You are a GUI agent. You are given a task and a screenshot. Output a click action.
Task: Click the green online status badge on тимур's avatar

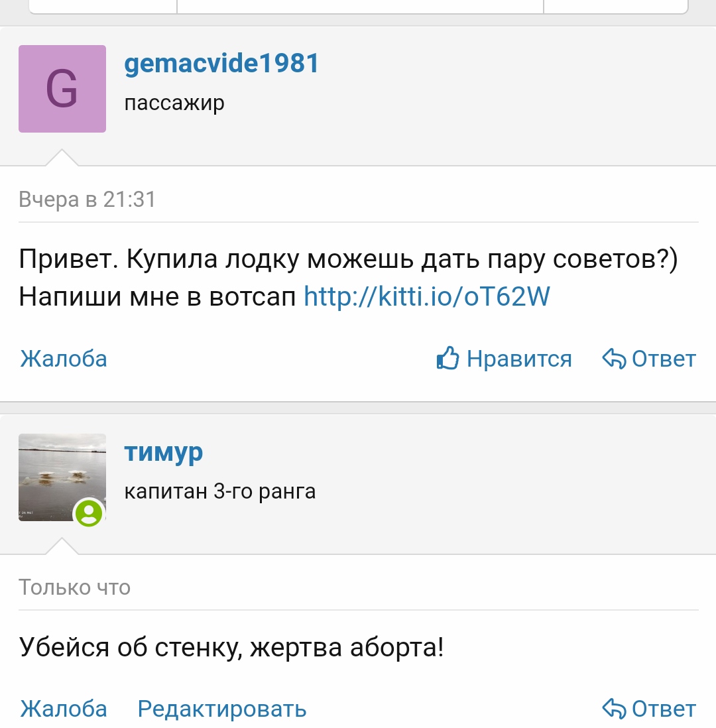89,513
